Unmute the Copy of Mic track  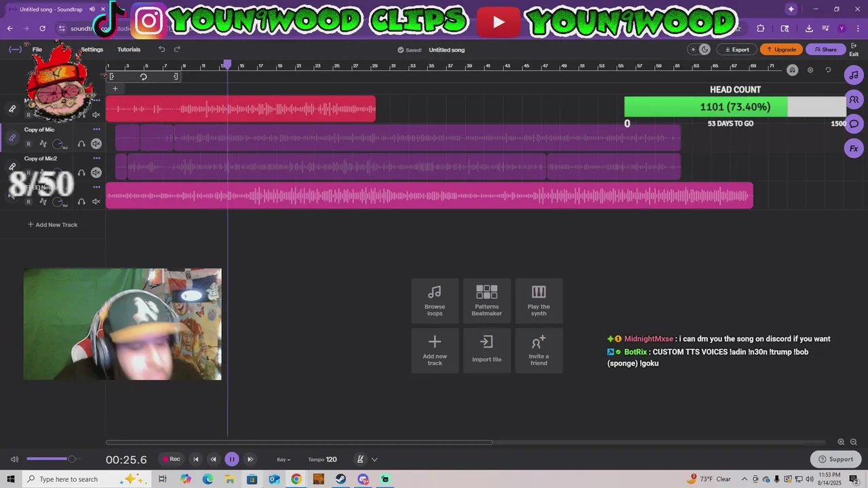tap(96, 144)
